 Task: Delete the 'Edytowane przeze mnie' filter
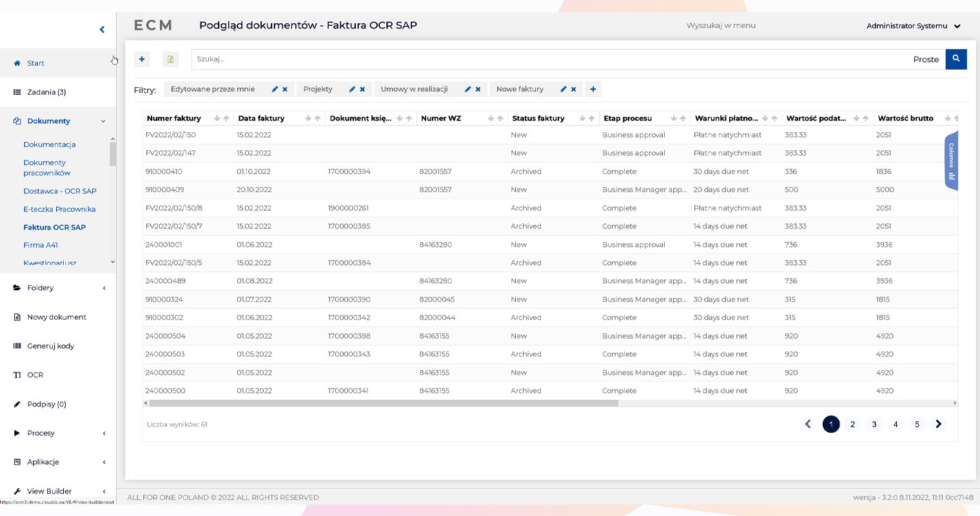[x=285, y=90]
